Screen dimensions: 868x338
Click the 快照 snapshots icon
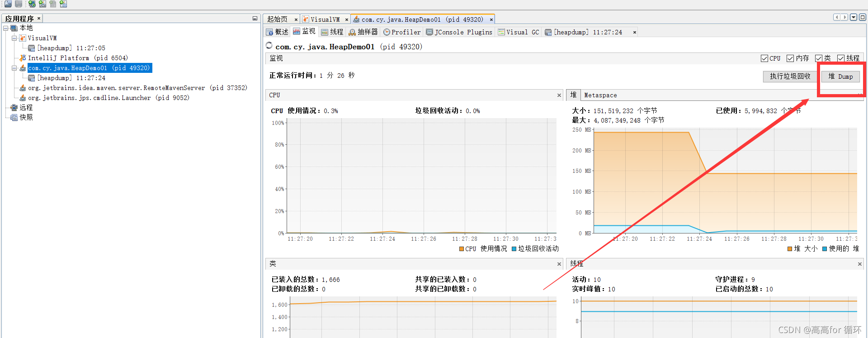click(x=14, y=117)
